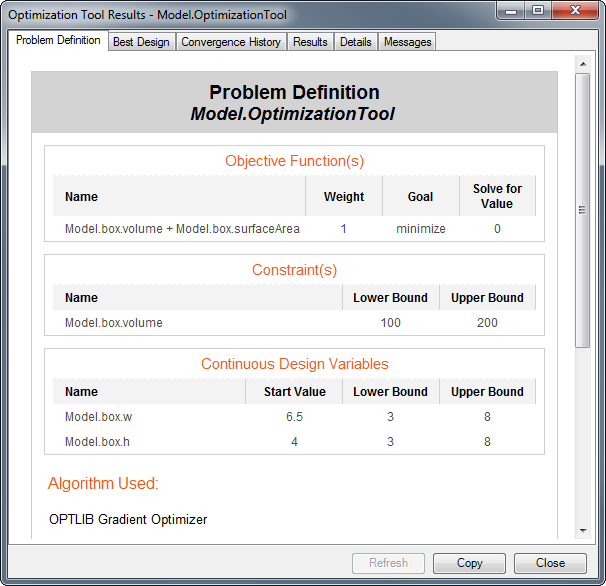The image size is (606, 586).
Task: Close the window using title bar X
Action: pos(574,10)
